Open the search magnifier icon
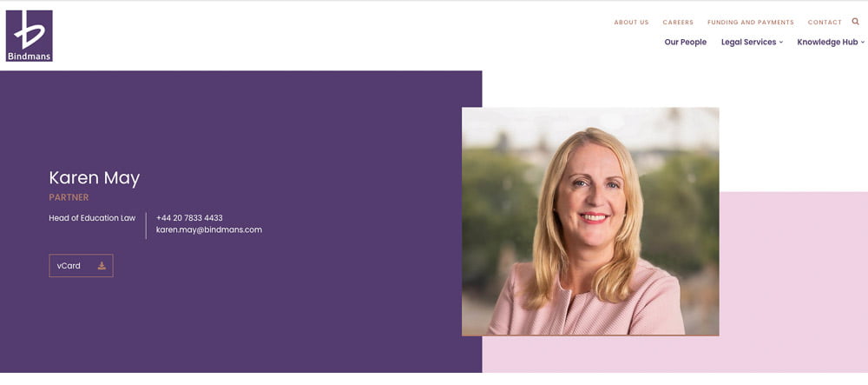 coord(855,22)
